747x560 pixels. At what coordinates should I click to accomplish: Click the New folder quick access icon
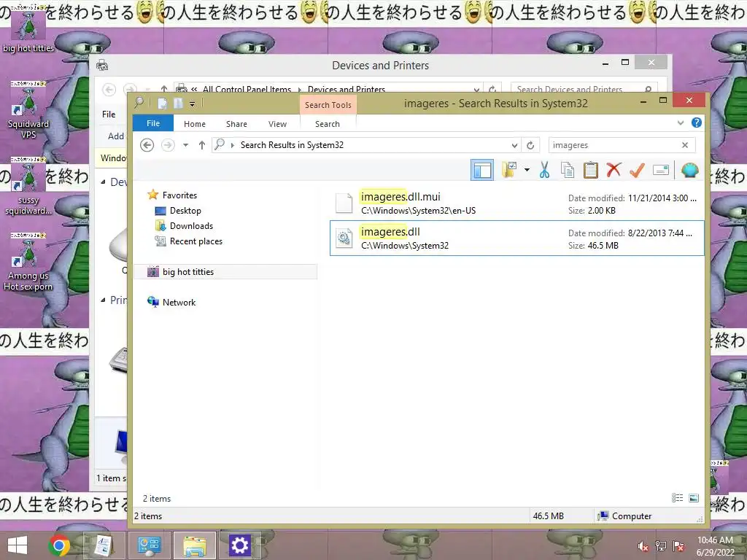(178, 104)
